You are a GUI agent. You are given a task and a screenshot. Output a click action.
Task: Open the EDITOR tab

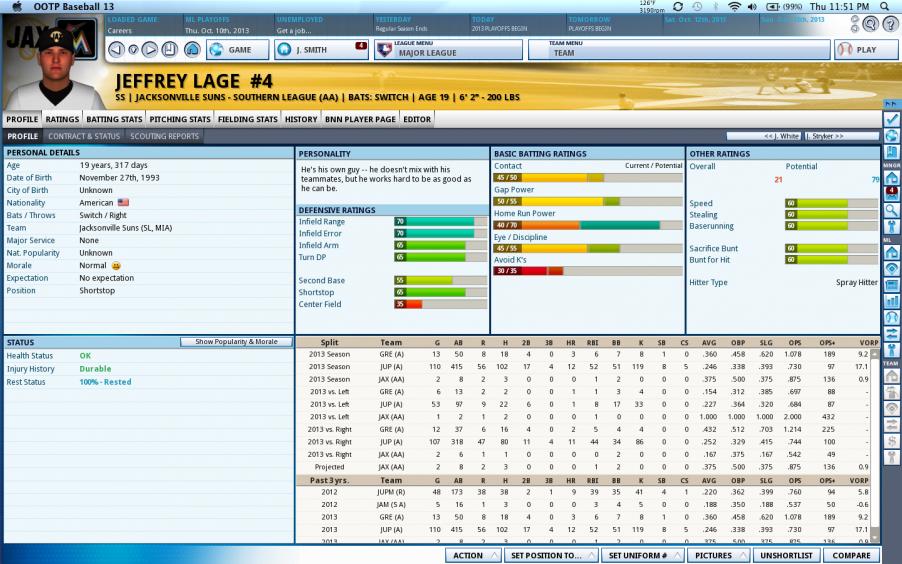417,119
